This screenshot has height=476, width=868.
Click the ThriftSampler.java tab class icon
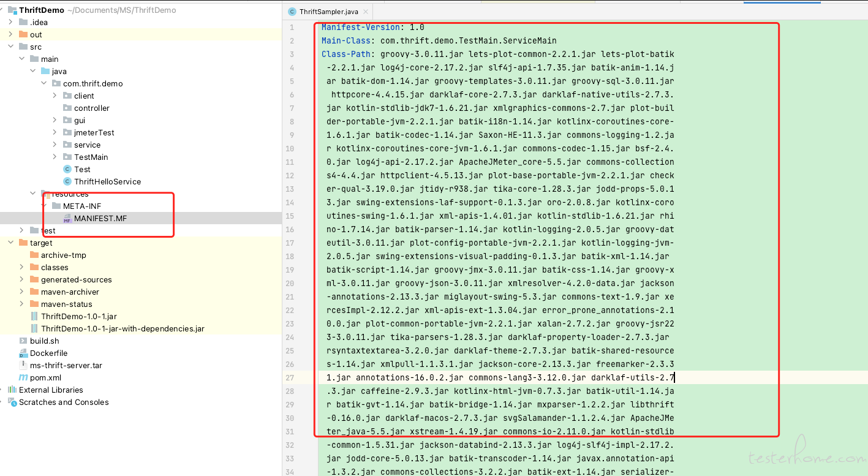point(292,12)
